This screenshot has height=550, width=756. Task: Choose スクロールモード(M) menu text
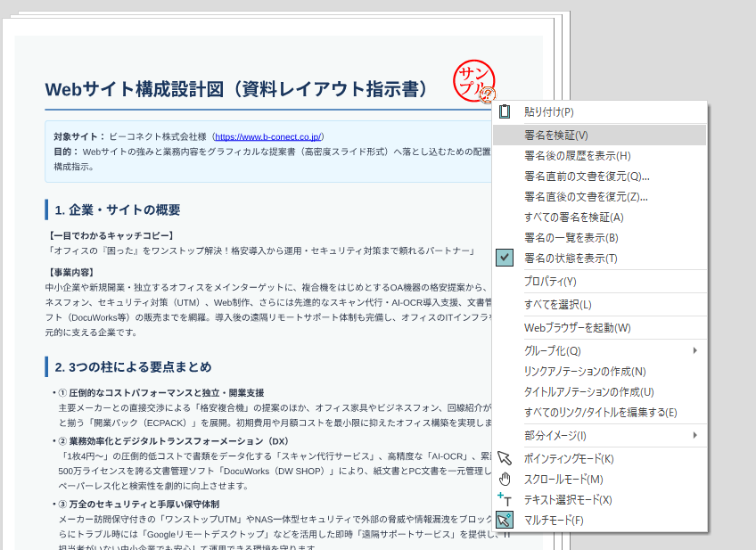(x=563, y=480)
